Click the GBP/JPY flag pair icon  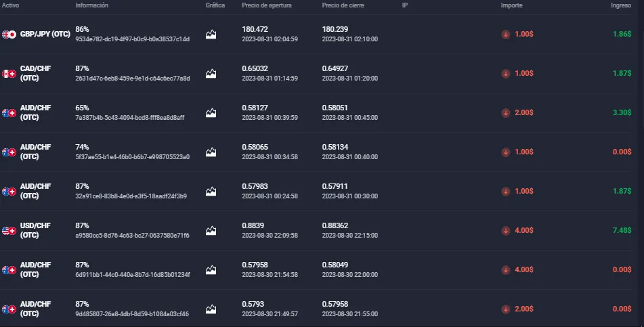pyautogui.click(x=9, y=35)
